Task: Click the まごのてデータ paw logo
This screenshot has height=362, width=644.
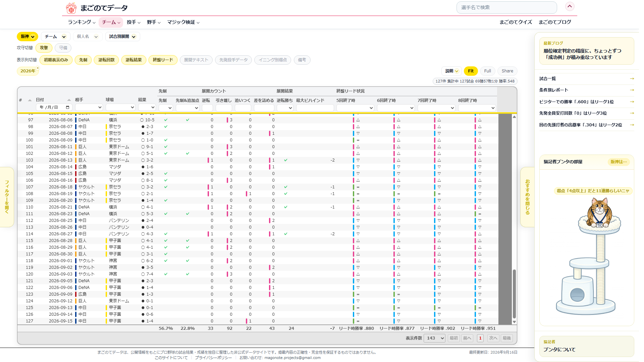Action: pos(71,8)
